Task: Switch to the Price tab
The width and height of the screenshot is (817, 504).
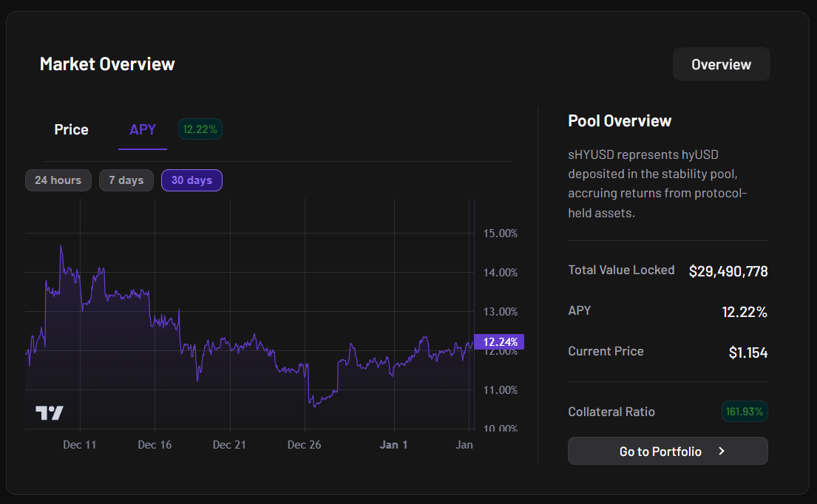Action: pyautogui.click(x=71, y=129)
